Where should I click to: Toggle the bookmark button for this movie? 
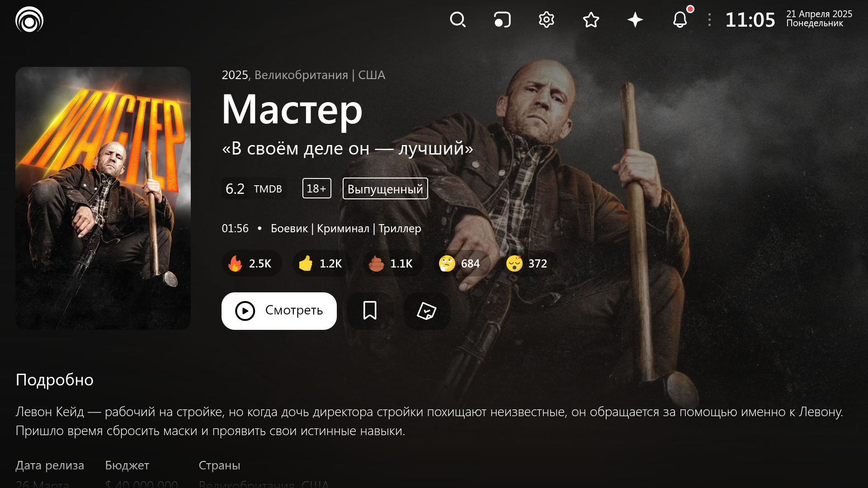[x=370, y=311]
